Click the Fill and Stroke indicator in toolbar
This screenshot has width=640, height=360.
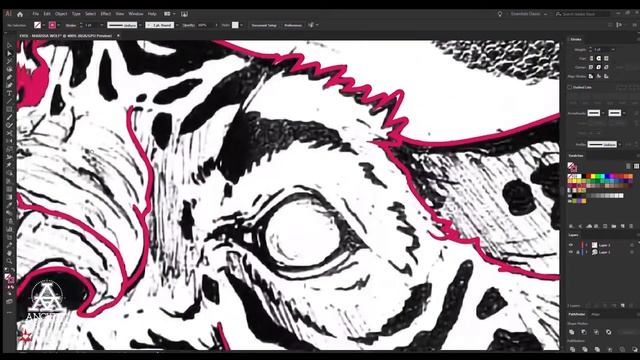[9, 279]
